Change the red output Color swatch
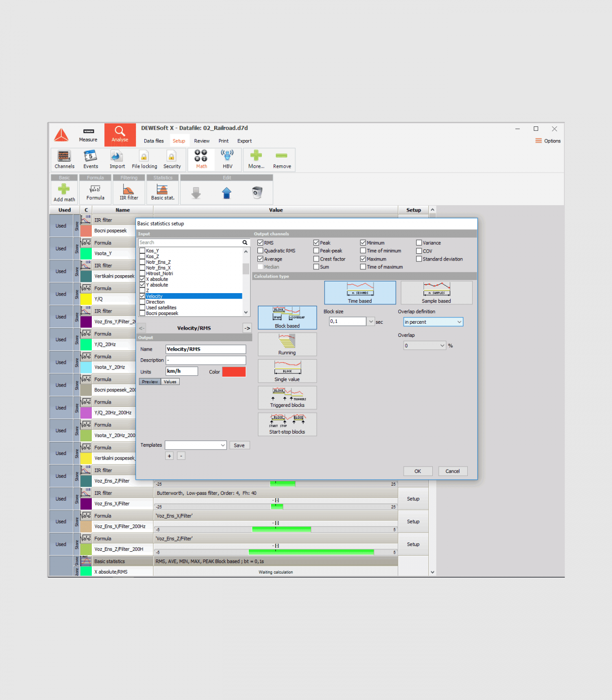This screenshot has height=700, width=612. pyautogui.click(x=234, y=372)
